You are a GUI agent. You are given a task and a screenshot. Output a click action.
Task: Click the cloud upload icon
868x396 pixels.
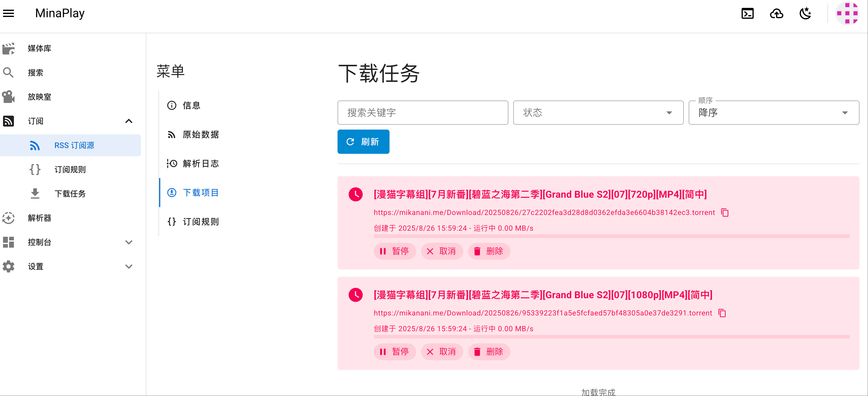pyautogui.click(x=776, y=14)
